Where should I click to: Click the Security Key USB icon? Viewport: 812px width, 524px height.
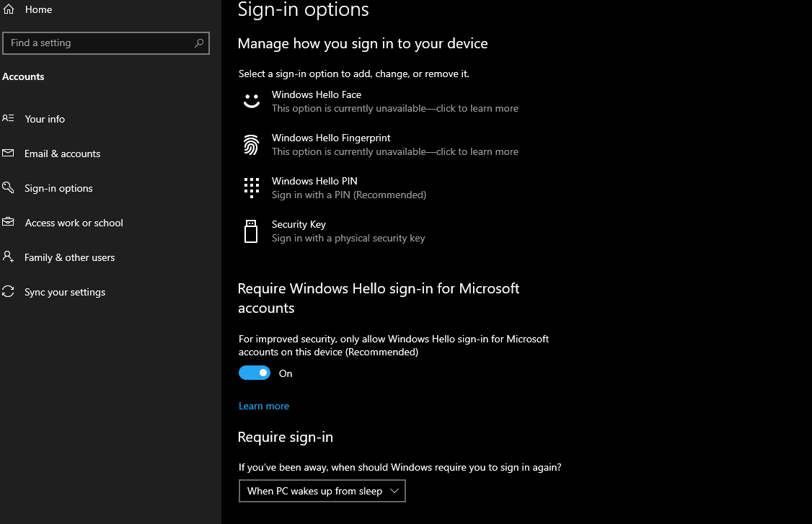pos(251,231)
